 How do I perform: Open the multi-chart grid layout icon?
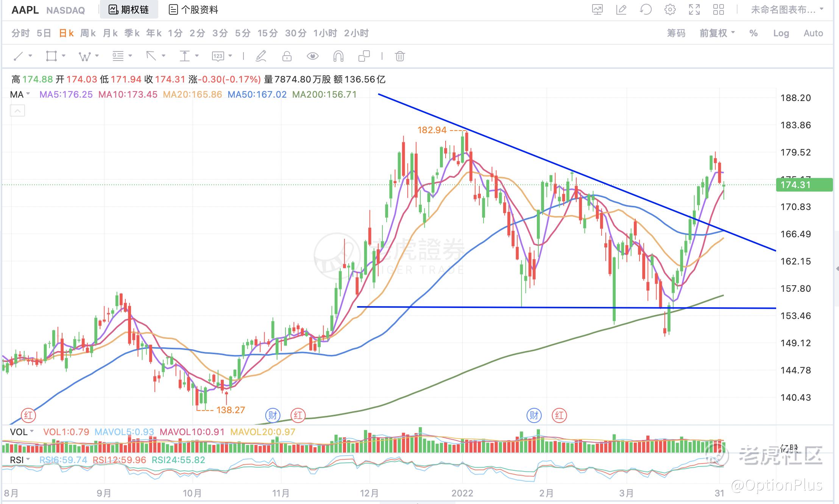[718, 10]
